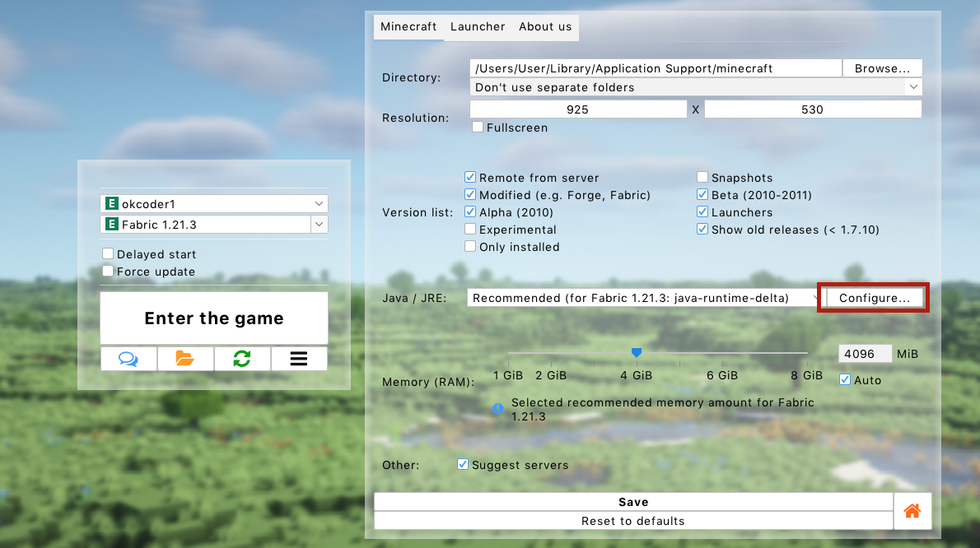Image resolution: width=980 pixels, height=548 pixels.
Task: Click the Browse... button
Action: coord(883,68)
